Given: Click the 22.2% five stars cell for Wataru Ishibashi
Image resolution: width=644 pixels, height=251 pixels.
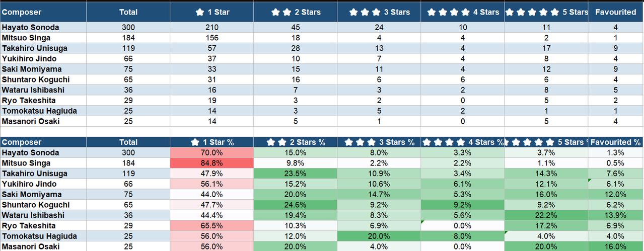Looking at the screenshot, I should (546, 215).
